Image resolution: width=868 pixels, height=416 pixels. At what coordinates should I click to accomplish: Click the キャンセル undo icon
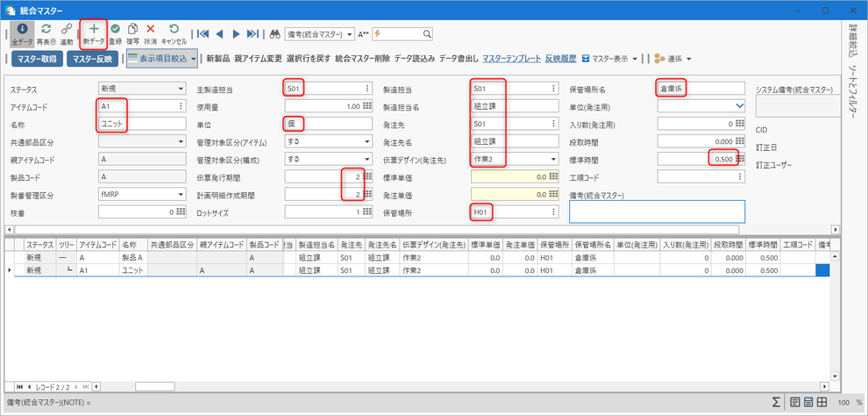point(174,29)
